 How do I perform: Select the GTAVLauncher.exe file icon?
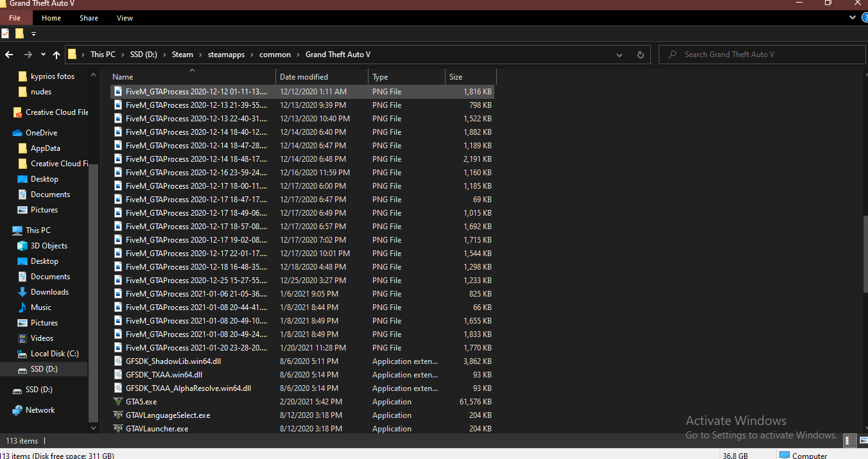tap(117, 429)
